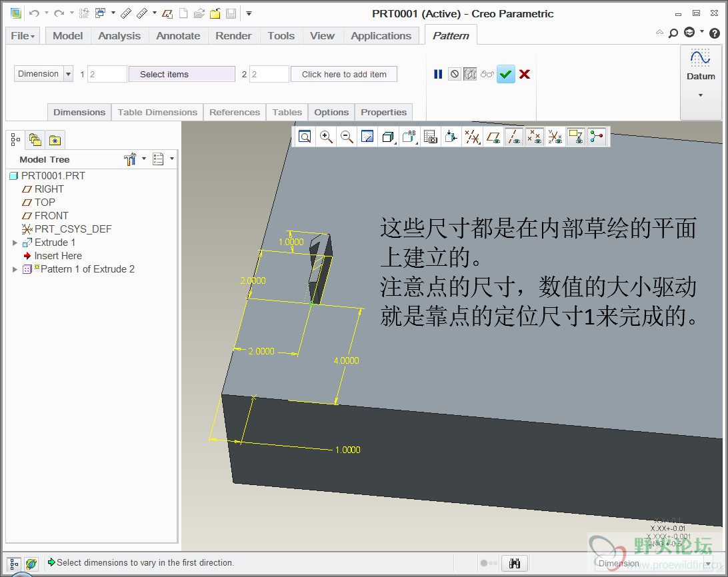Image resolution: width=728 pixels, height=577 pixels.
Task: Open the Datum panel
Action: [701, 83]
